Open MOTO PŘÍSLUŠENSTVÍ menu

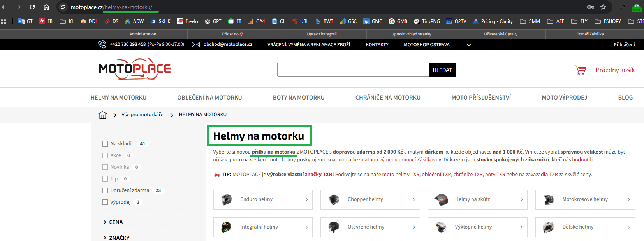click(481, 98)
